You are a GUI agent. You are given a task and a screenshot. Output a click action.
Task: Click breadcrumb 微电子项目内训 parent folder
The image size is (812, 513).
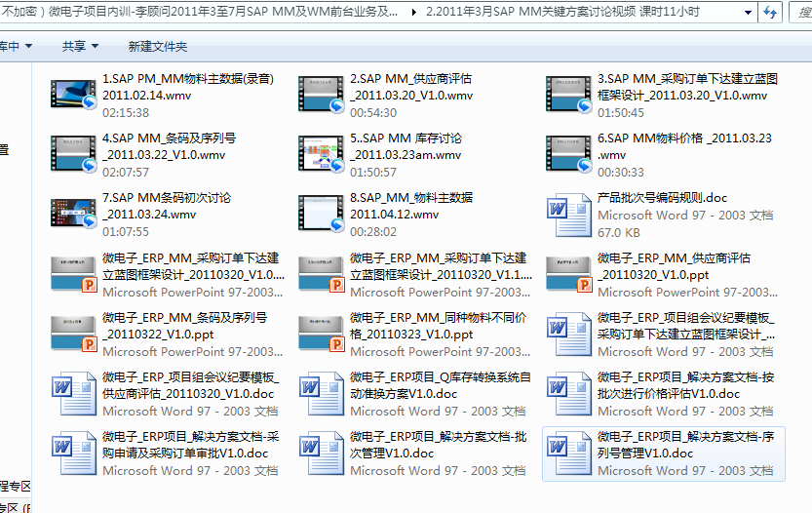coord(200,12)
